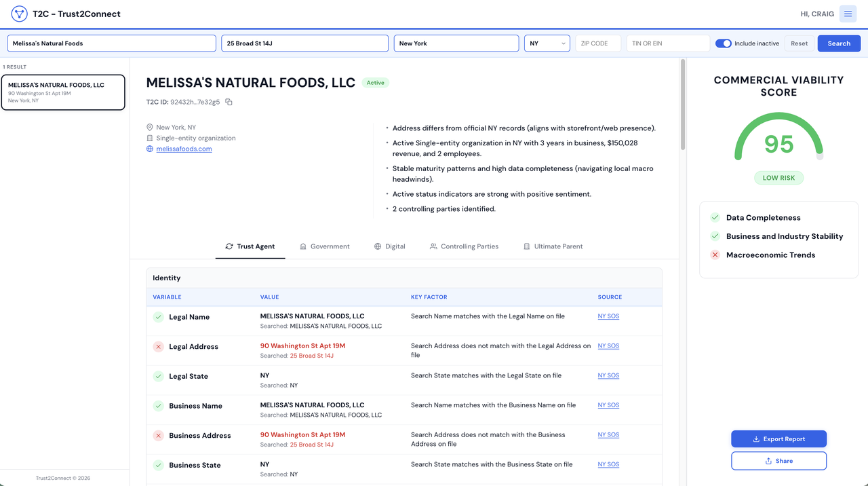Click the Legal State green check icon
Viewport: 868px width, 486px height.
158,376
